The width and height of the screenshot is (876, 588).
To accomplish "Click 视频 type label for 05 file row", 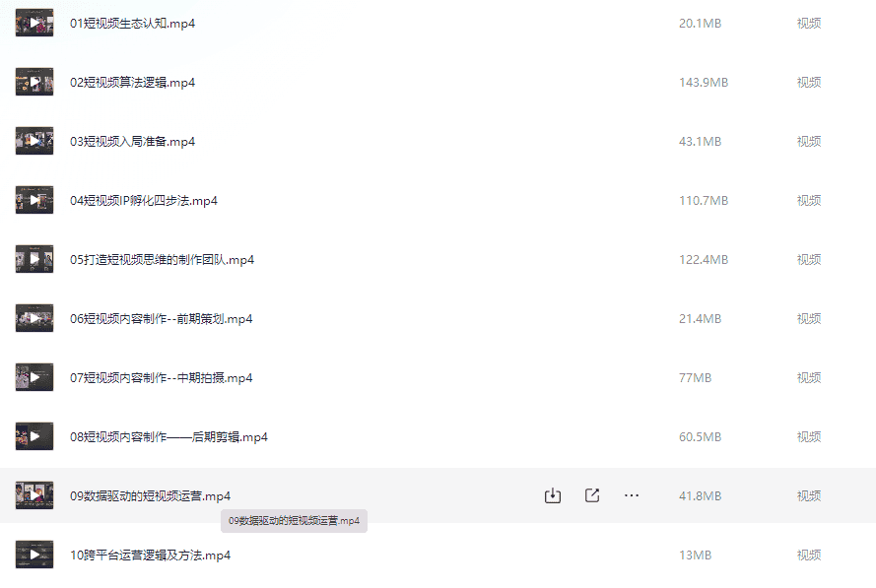I will [808, 260].
